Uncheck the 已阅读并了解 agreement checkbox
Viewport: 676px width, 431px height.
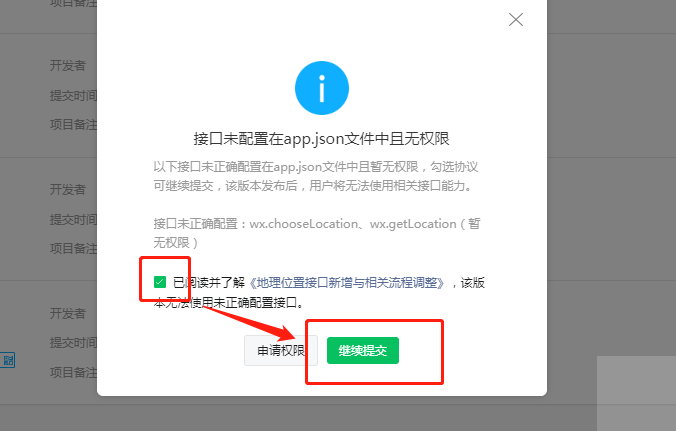pos(160,282)
